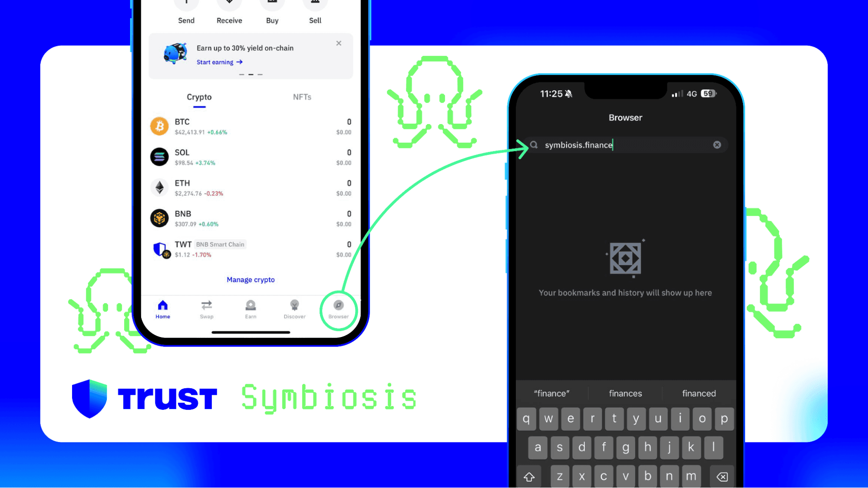This screenshot has height=488, width=868.
Task: Open the BNB coin icon
Action: [x=159, y=218]
